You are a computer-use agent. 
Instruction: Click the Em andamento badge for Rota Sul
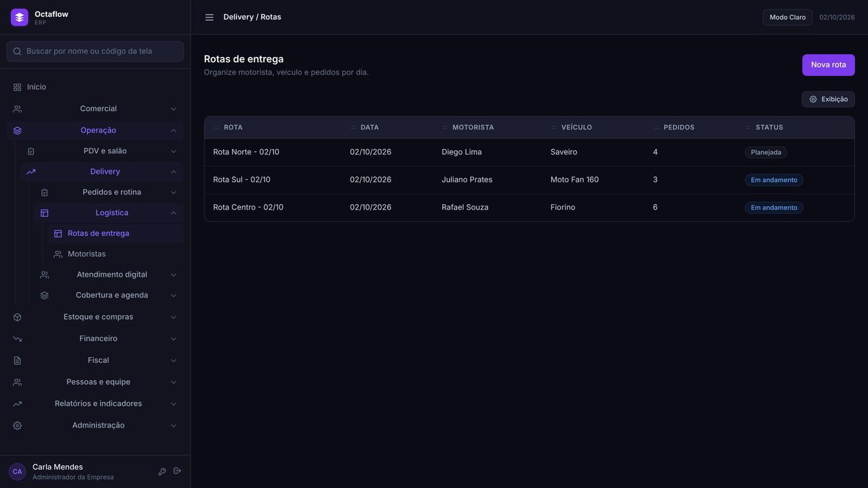pyautogui.click(x=774, y=180)
